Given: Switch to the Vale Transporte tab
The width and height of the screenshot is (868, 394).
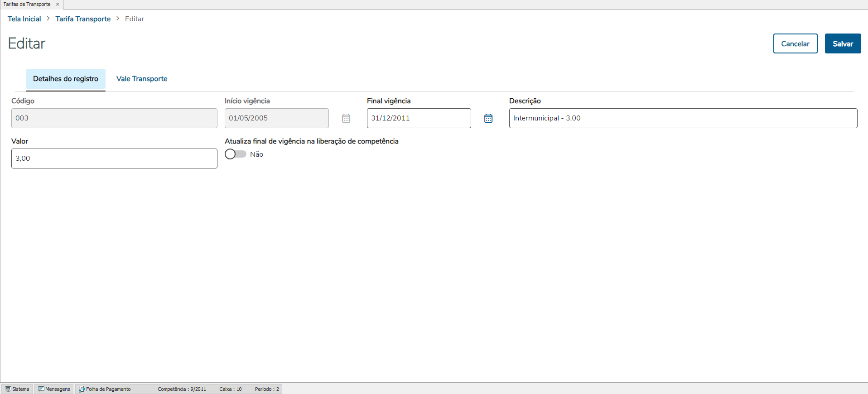Looking at the screenshot, I should 142,79.
